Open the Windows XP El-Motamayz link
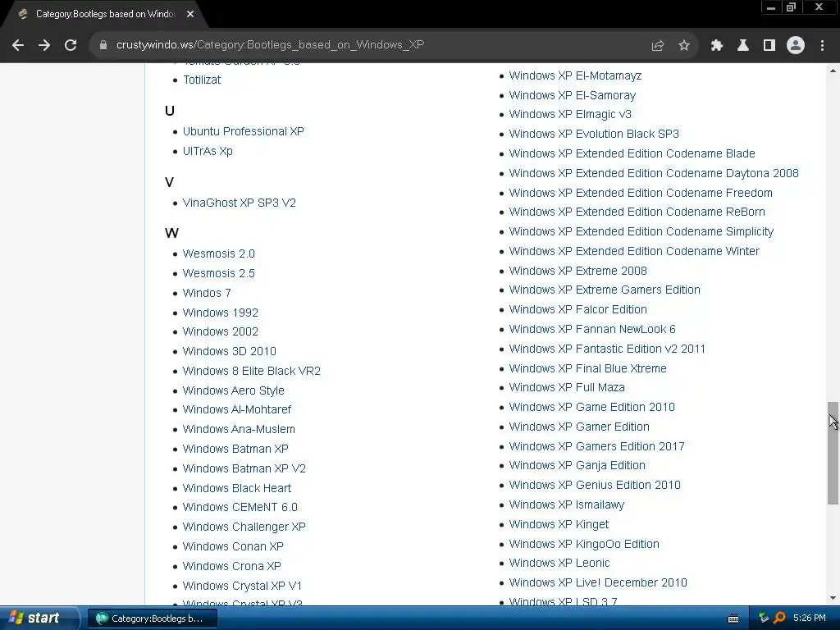 coord(575,75)
